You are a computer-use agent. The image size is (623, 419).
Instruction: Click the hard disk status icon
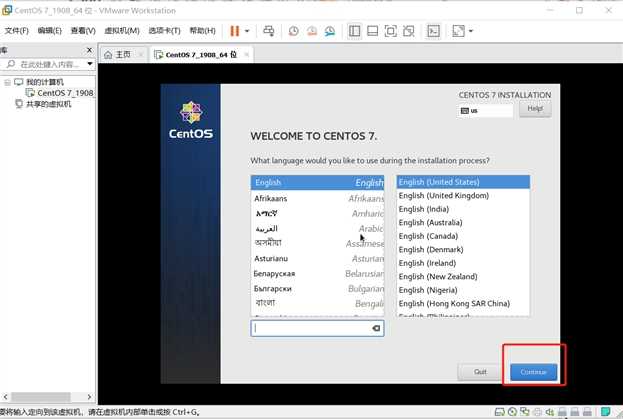pyautogui.click(x=499, y=412)
